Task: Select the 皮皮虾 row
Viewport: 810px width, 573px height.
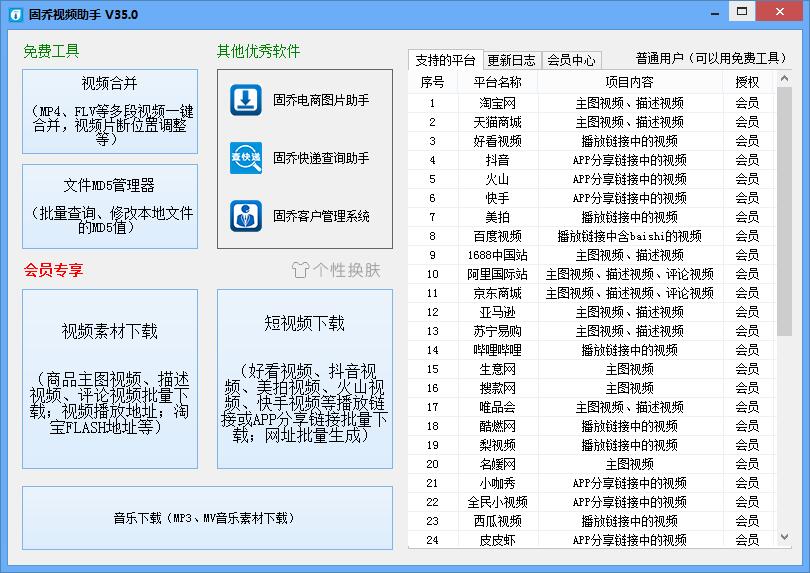Action: [592, 540]
